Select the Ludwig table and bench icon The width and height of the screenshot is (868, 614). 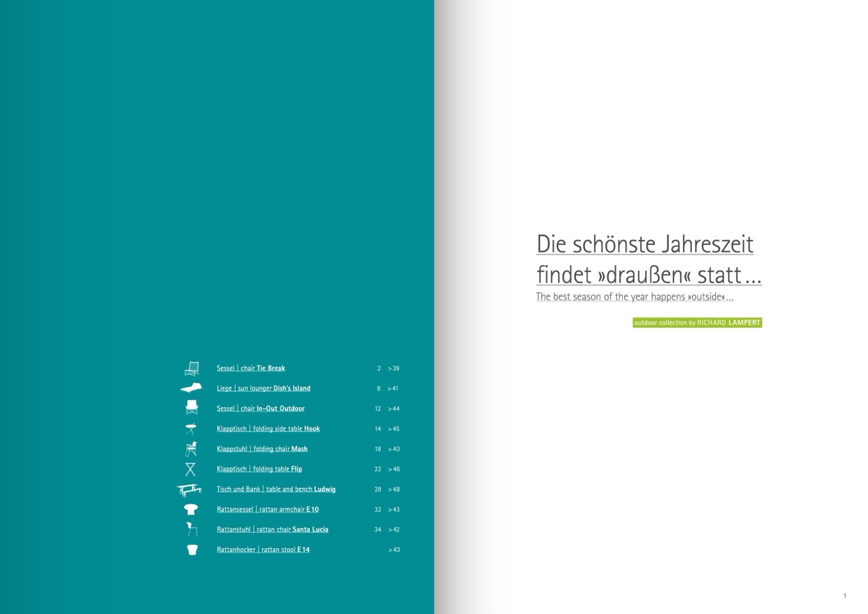click(189, 490)
